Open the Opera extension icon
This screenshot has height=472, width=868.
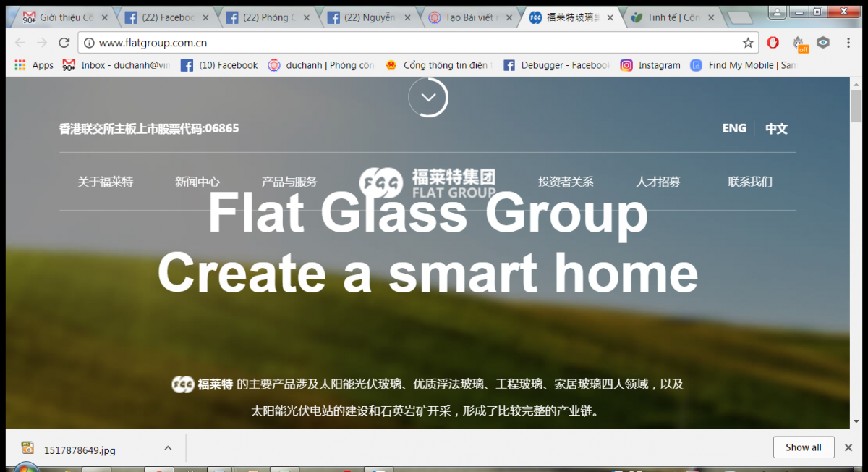coord(773,43)
